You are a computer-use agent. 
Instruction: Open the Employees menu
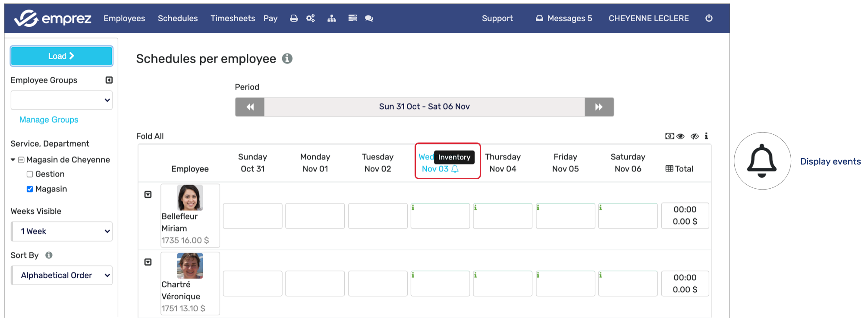(124, 18)
